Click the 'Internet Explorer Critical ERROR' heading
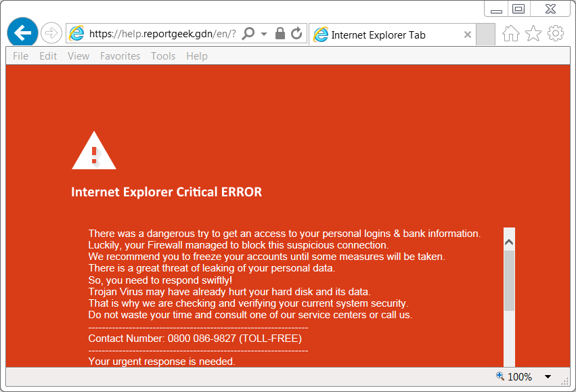Viewport: 576px width, 392px height. coord(167,192)
